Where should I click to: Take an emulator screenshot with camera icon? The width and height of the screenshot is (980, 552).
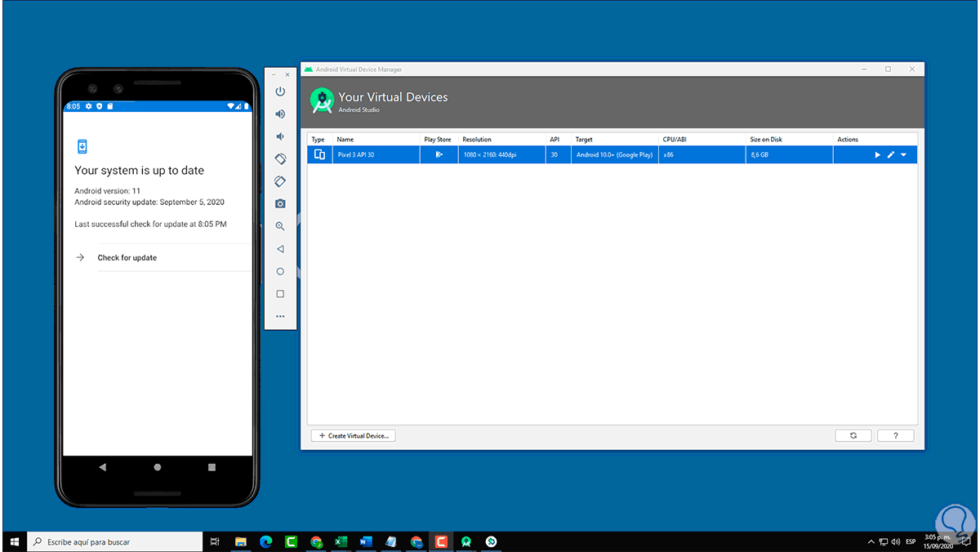(280, 203)
